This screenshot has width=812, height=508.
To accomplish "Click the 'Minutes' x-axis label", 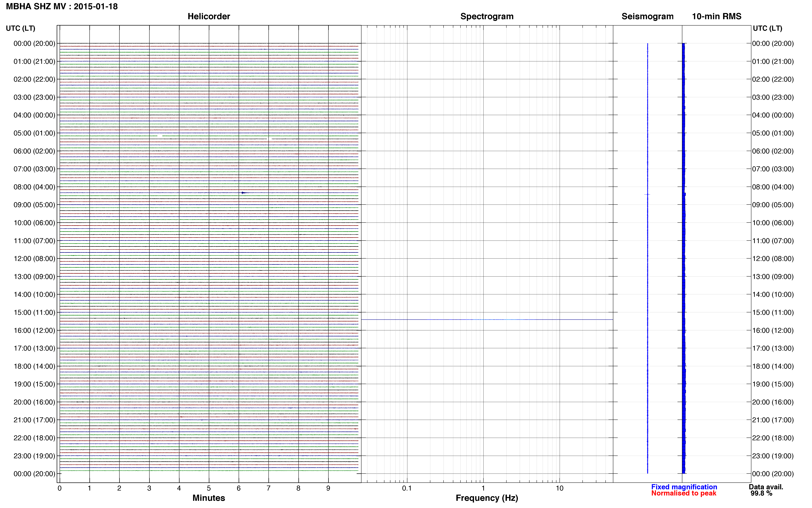I will (x=209, y=498).
